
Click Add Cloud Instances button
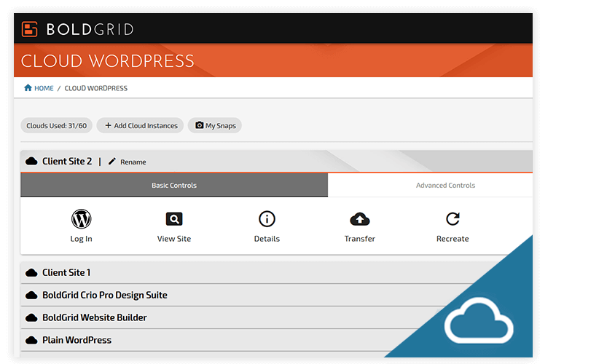pos(140,125)
